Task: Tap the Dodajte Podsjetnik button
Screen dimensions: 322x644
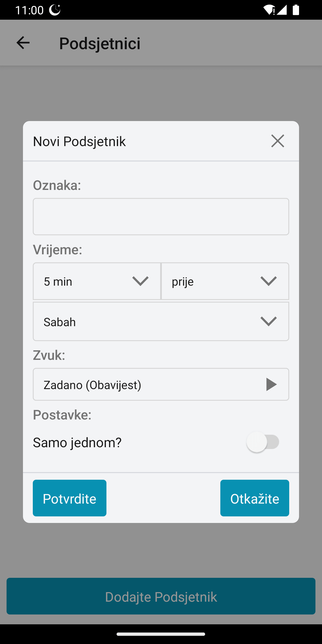Action: pos(161,597)
